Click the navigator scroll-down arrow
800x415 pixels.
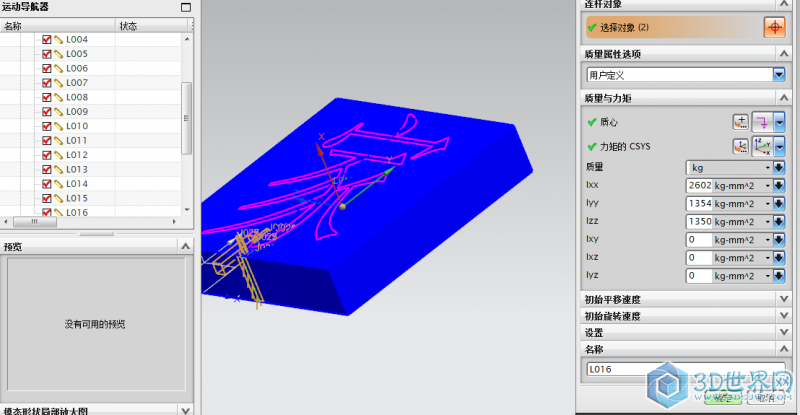(187, 210)
